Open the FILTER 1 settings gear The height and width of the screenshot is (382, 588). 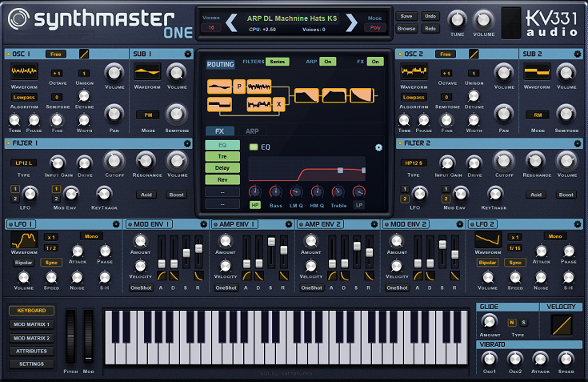click(187, 143)
